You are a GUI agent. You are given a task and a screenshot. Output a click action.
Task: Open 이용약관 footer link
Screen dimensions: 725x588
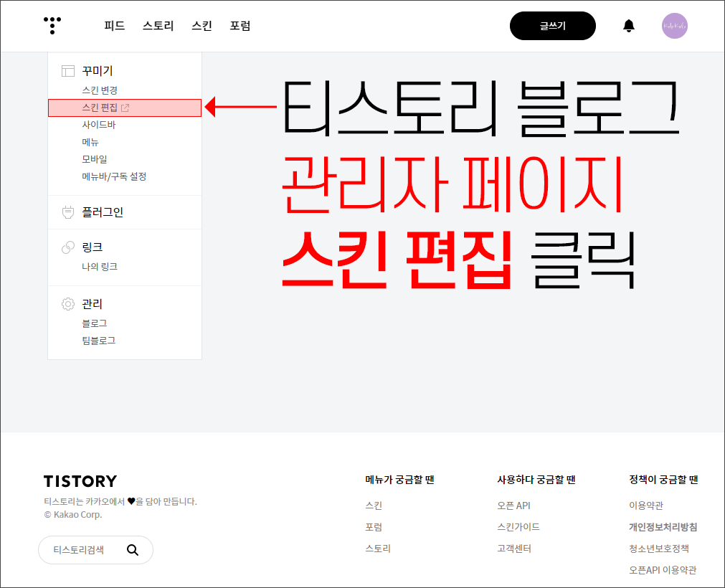click(x=646, y=506)
